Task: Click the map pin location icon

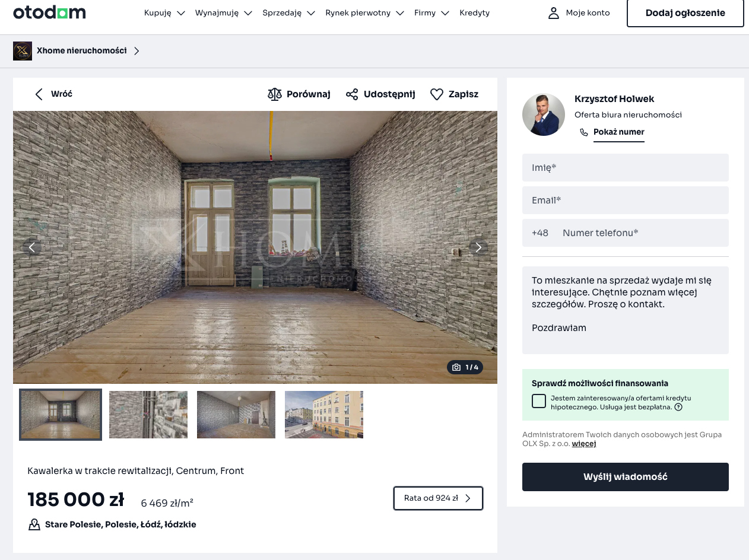Action: [34, 524]
